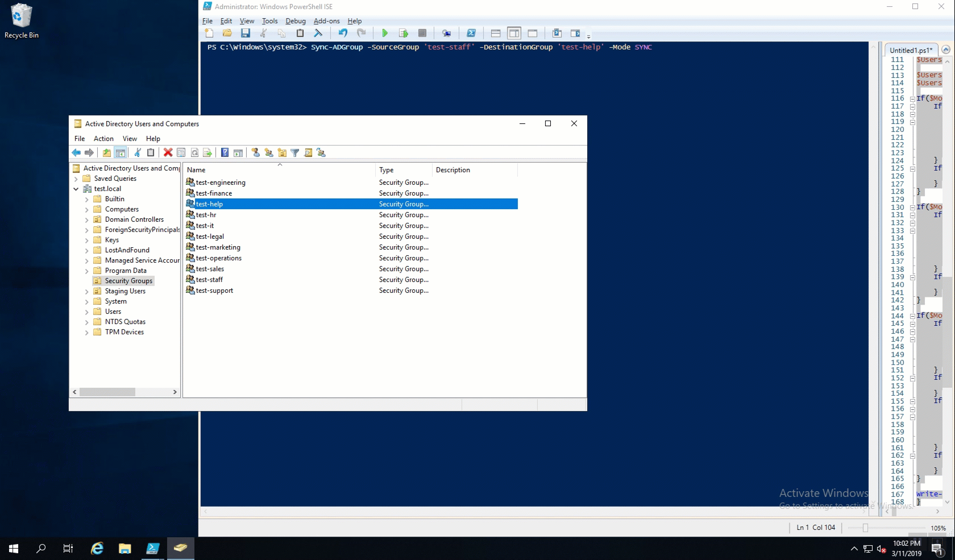955x560 pixels.
Task: Open the Tools menu in PowerShell ISE
Action: click(270, 21)
